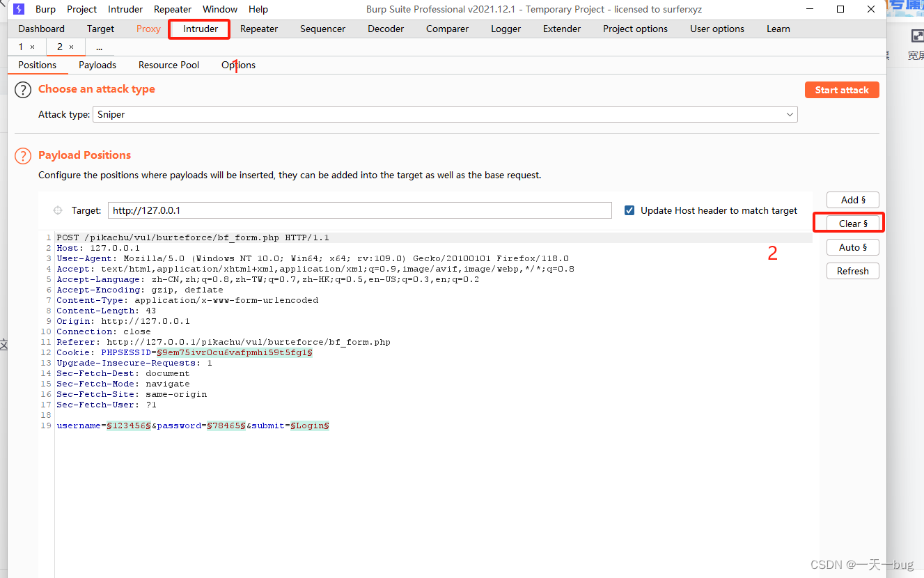Viewport: 924px width, 578px height.
Task: Click the Accept-Encoding header line
Action: click(140, 290)
